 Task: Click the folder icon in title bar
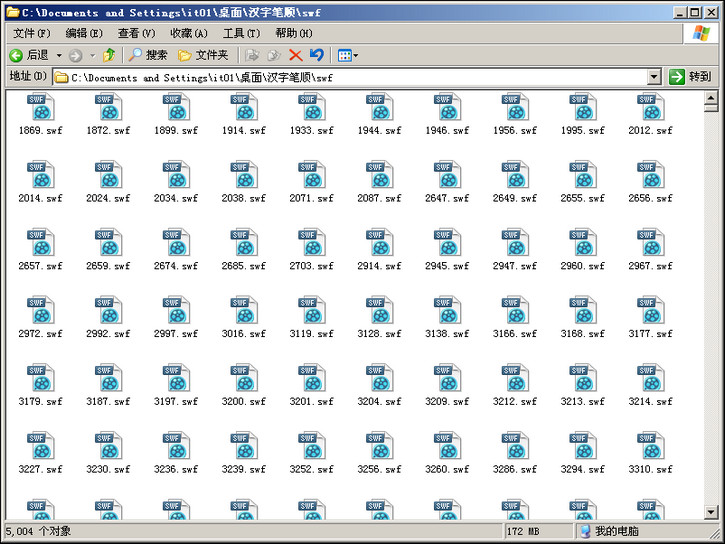(x=12, y=12)
